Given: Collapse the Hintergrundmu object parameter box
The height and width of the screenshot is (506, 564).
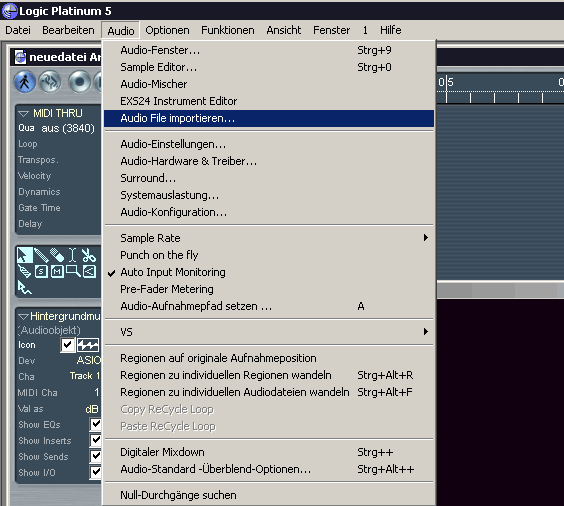Looking at the screenshot, I should pyautogui.click(x=24, y=316).
